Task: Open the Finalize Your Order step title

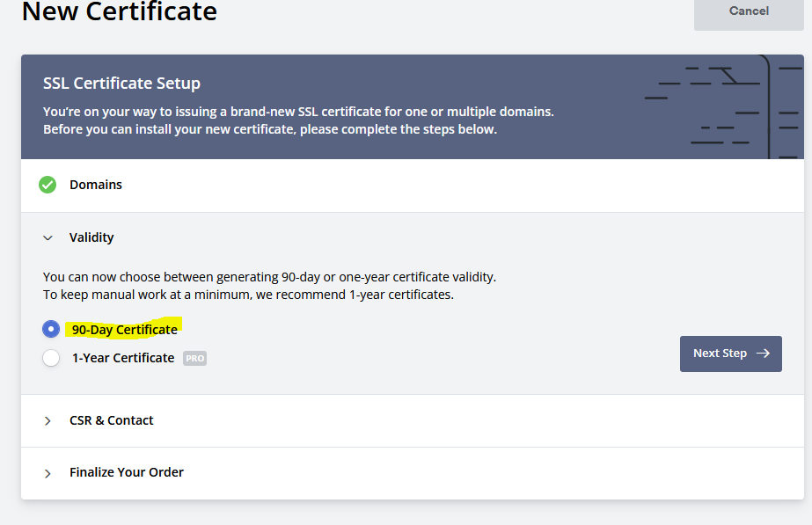Action: pyautogui.click(x=127, y=472)
